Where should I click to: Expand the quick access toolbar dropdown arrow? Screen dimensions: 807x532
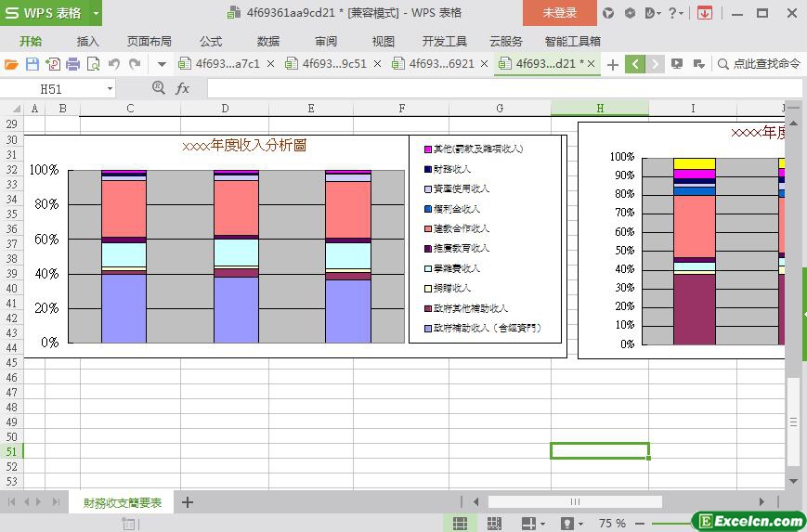[x=161, y=64]
